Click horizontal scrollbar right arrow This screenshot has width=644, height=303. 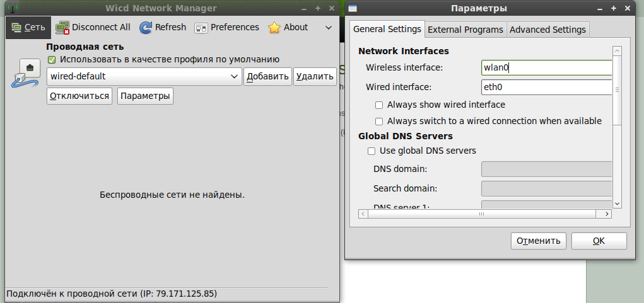[x=607, y=214]
